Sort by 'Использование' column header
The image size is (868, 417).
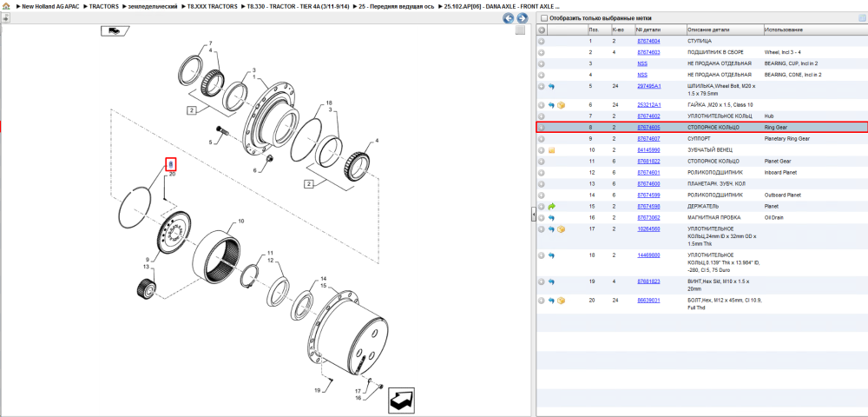click(x=815, y=30)
